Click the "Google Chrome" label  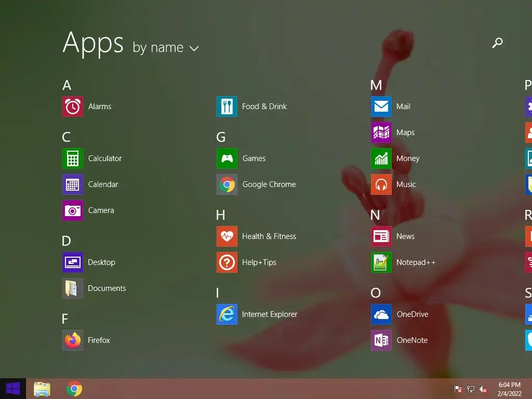[x=269, y=184]
